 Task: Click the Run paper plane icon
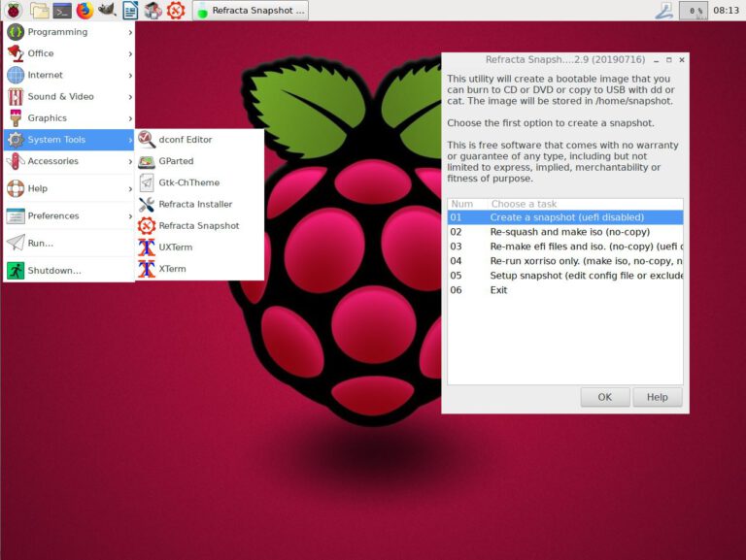[16, 243]
